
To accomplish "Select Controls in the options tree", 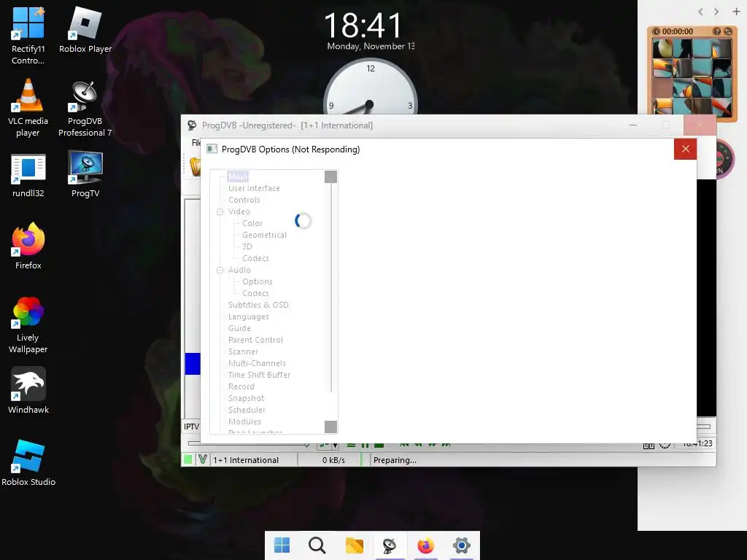I will click(244, 200).
